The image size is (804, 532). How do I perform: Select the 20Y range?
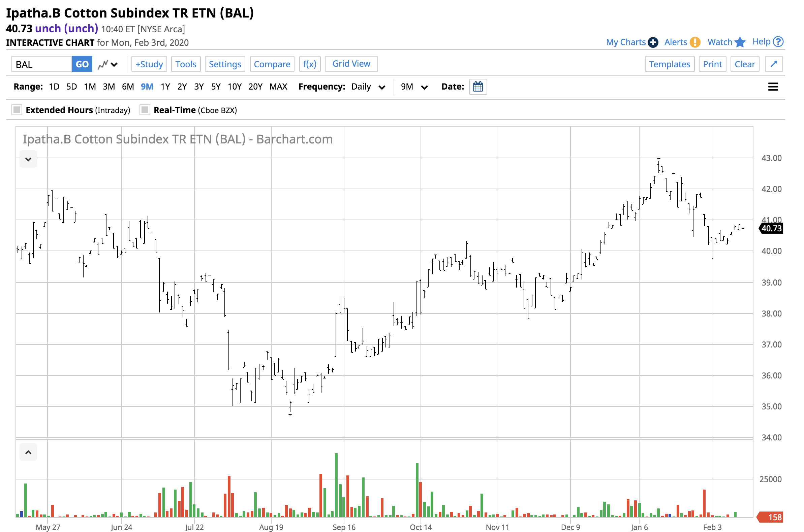(x=255, y=87)
